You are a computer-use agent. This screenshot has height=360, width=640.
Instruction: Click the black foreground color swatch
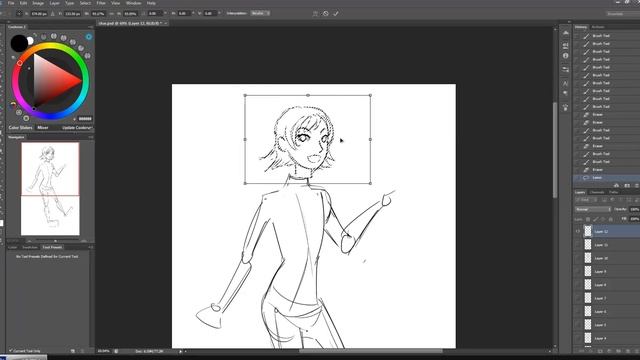pos(18,43)
